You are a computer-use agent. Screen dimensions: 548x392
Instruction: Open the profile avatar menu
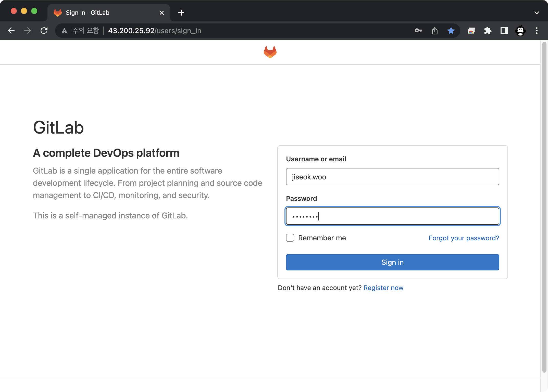pos(520,31)
